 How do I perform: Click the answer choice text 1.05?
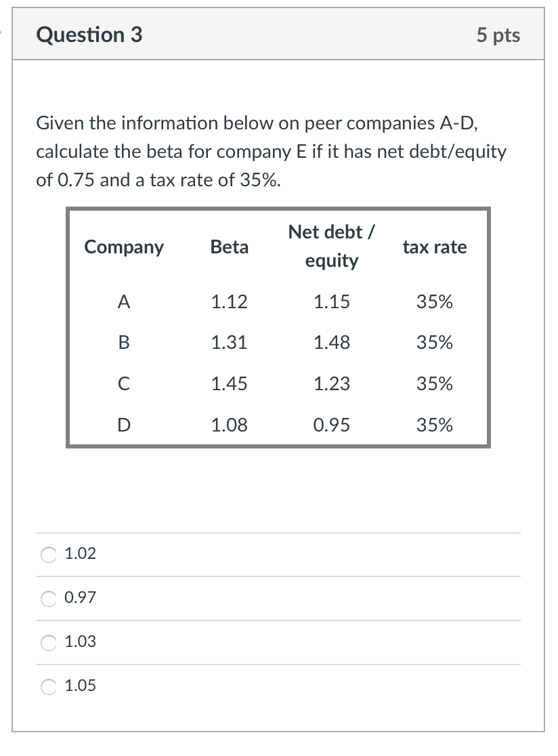pos(79,686)
